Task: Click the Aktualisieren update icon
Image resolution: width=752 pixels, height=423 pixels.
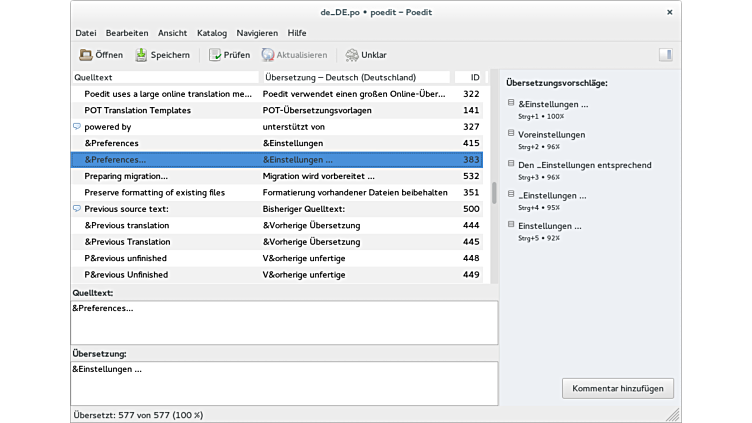Action: click(268, 55)
